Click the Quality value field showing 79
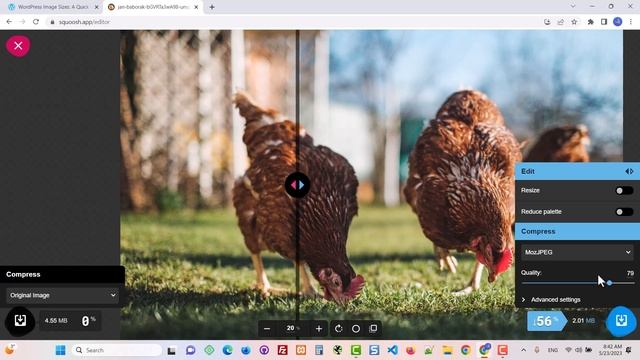This screenshot has width=640, height=360. pos(630,273)
